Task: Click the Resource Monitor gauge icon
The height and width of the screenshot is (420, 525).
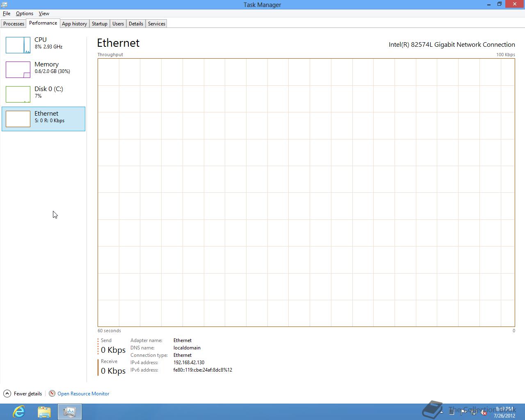Action: (52, 393)
